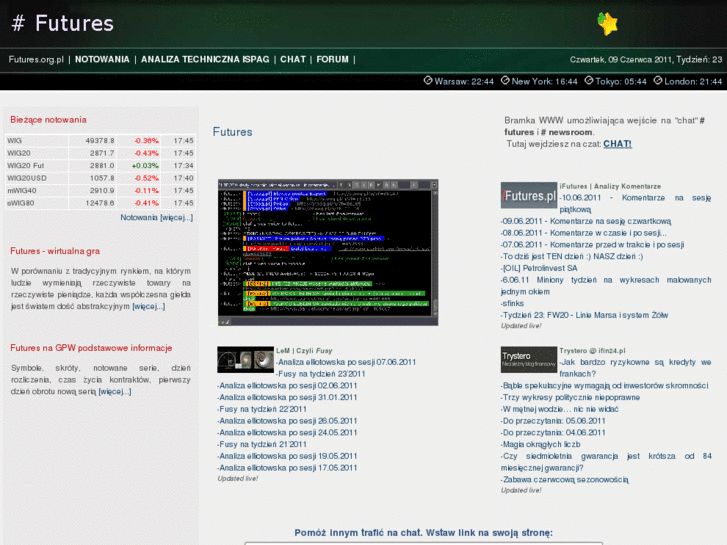Open Bąble spekulacyjne wymagają od inwestorów skromności

605,385
